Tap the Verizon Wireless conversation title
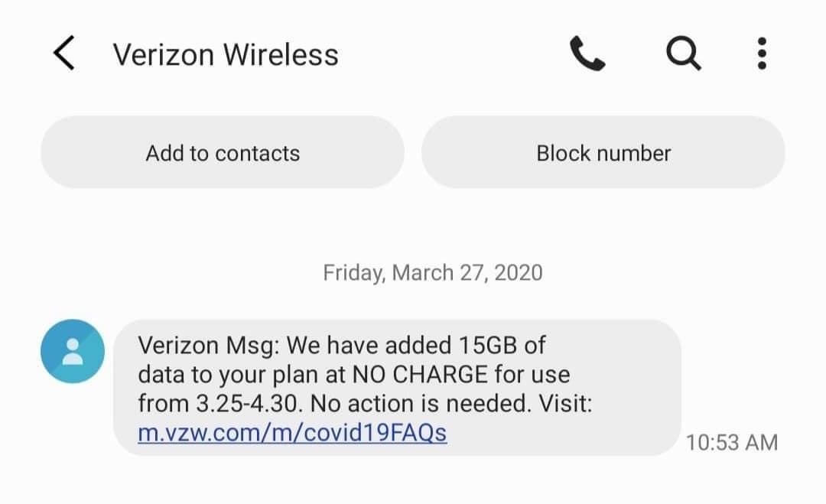Screen dimensions: 826x504 tap(226, 55)
